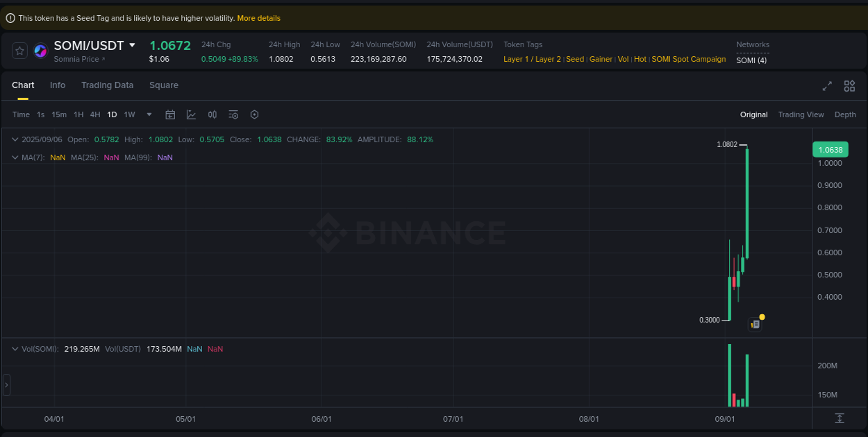
Task: Click the highlighted last price label 1.0638
Action: tap(831, 149)
